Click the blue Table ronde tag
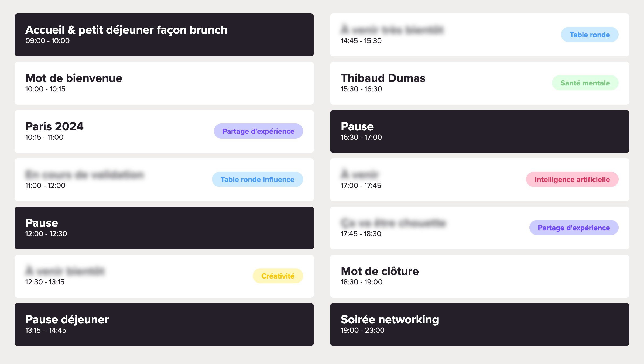This screenshot has height=364, width=644. pyautogui.click(x=590, y=35)
